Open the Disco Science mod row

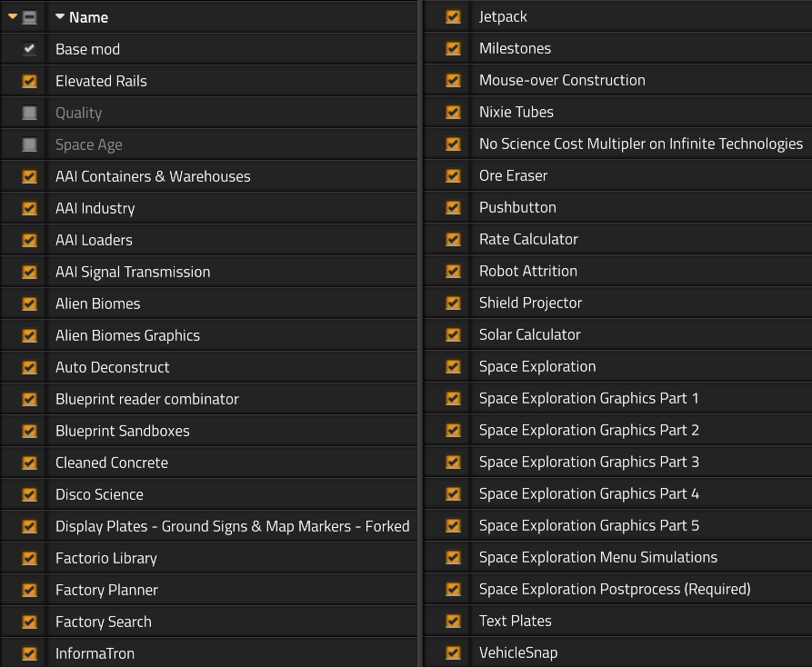(x=232, y=494)
